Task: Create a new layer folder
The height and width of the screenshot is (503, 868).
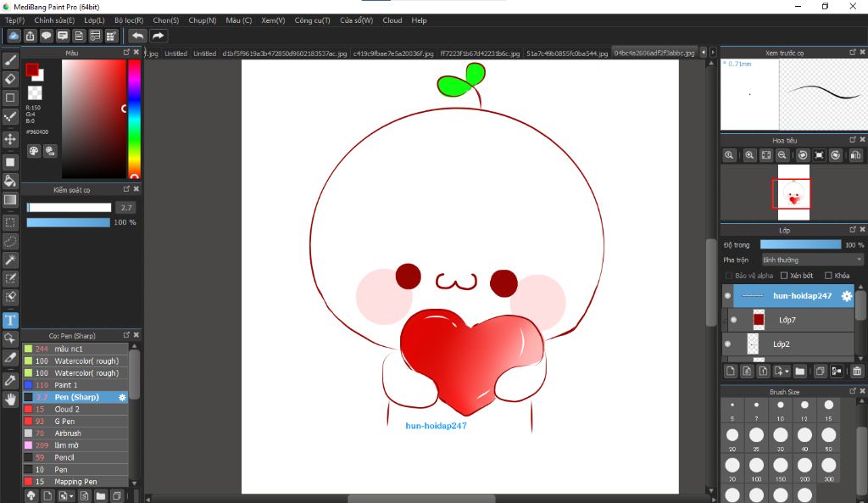Action: (x=800, y=372)
